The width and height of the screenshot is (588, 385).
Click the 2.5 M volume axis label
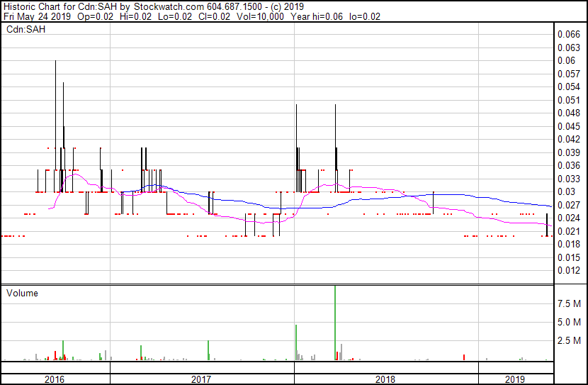click(570, 341)
